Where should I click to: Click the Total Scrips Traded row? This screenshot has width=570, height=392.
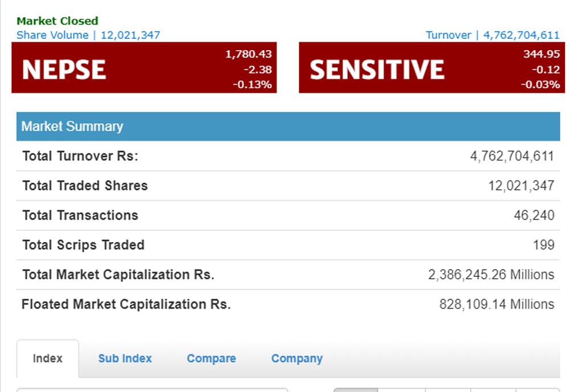(x=288, y=245)
